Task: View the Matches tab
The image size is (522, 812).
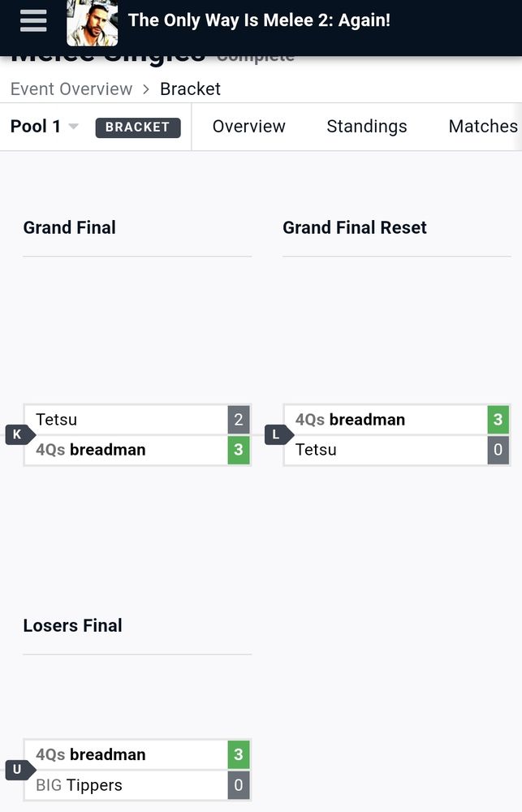Action: 483,127
